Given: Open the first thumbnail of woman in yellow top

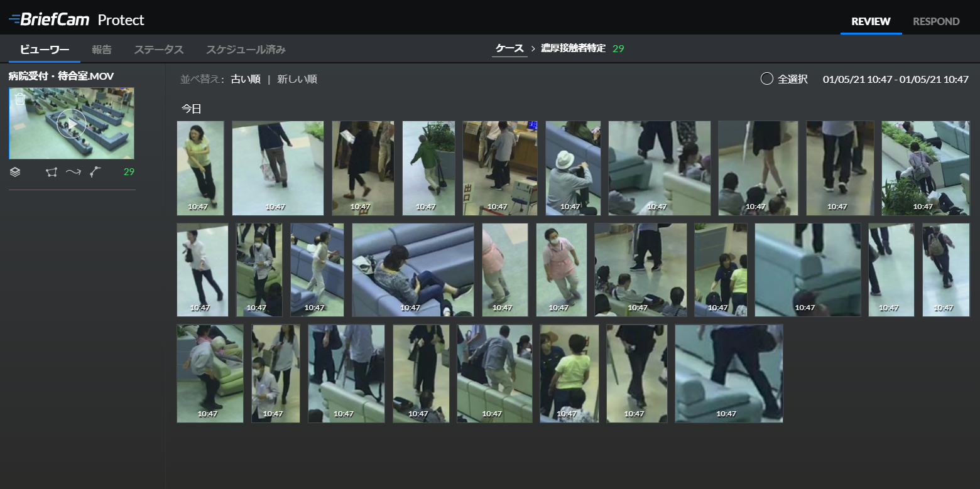Looking at the screenshot, I should point(200,168).
